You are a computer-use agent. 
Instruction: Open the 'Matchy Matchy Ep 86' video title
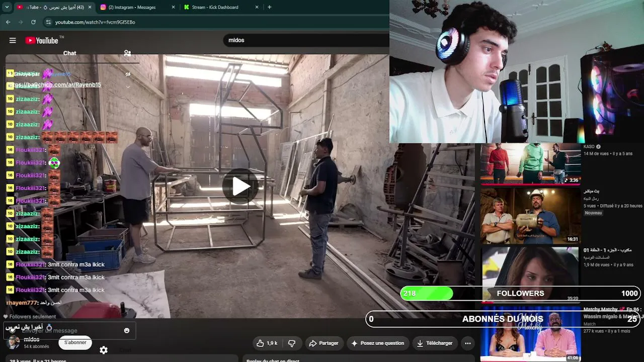click(613, 313)
